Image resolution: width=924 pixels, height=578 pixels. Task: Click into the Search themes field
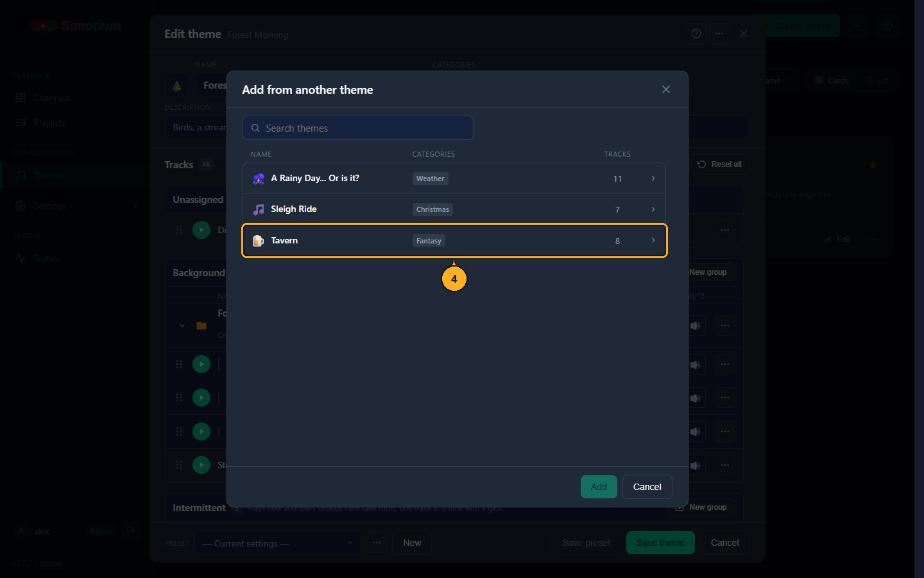tap(358, 128)
